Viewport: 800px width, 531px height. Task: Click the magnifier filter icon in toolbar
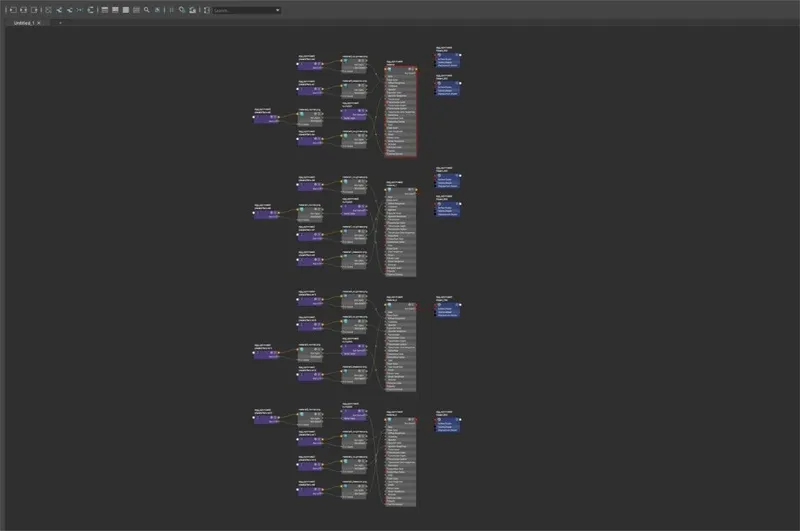pos(146,10)
